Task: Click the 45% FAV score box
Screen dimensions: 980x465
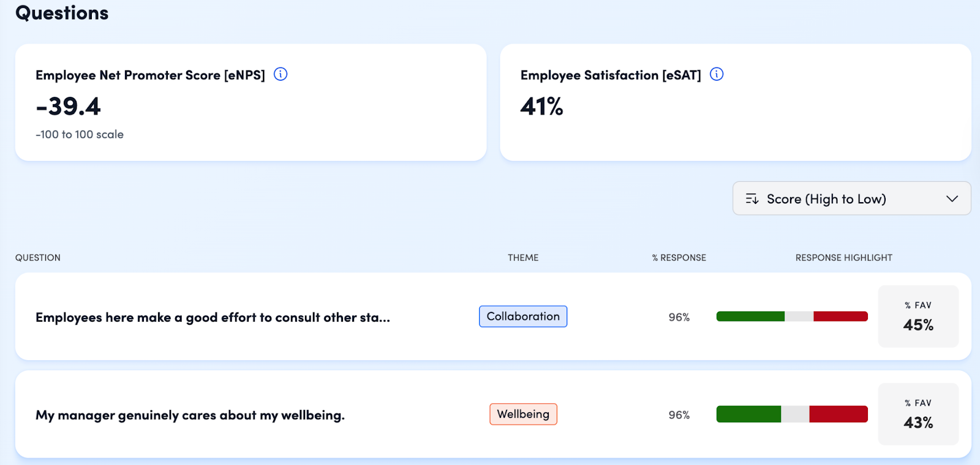Action: tap(918, 316)
